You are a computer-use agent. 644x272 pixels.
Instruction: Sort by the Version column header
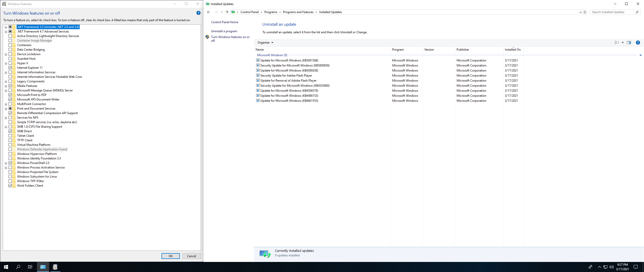tap(439, 50)
